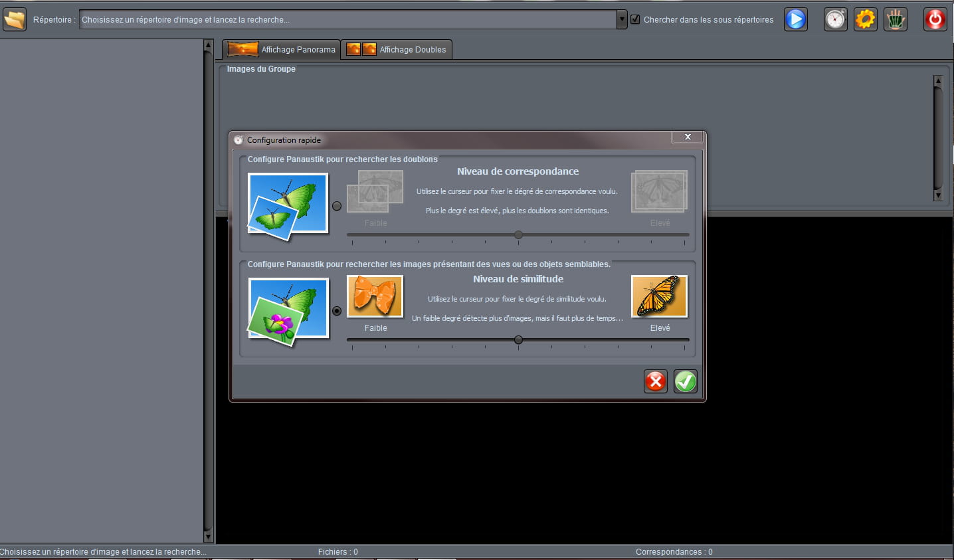Image resolution: width=954 pixels, height=560 pixels.
Task: Start the search with the blue play button
Action: tap(795, 19)
